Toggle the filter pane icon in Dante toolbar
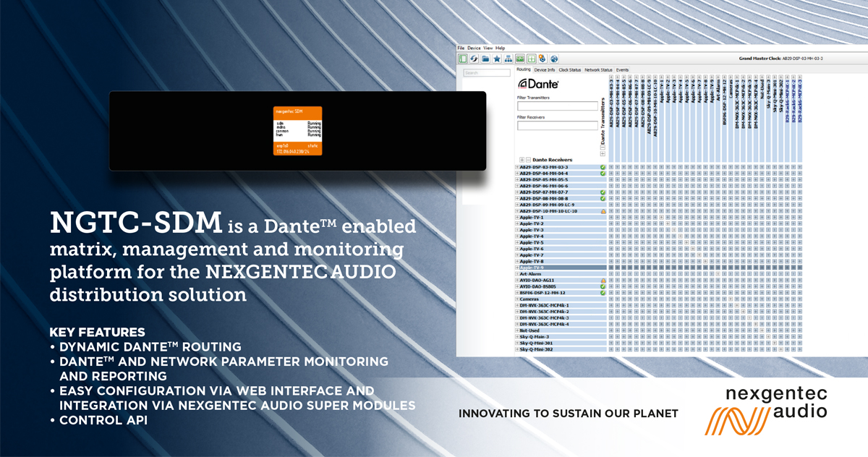This screenshot has width=868, height=457. [462, 59]
